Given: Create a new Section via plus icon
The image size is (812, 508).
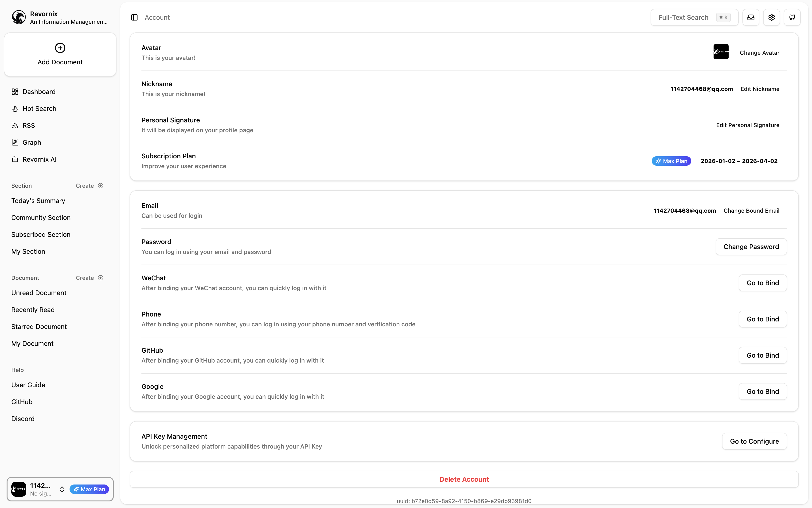Looking at the screenshot, I should pyautogui.click(x=101, y=186).
